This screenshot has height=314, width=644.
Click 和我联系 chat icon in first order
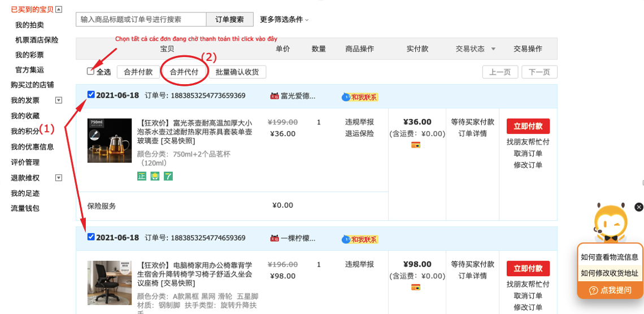(x=360, y=97)
